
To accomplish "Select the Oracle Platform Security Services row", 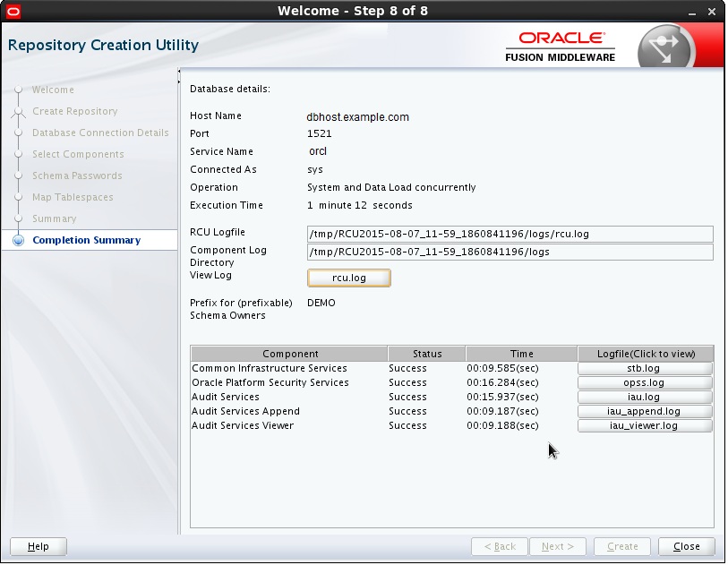I will click(x=452, y=383).
